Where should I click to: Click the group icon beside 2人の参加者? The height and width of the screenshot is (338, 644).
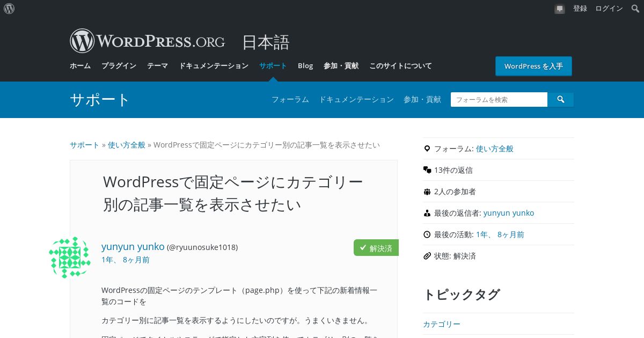[x=427, y=192]
